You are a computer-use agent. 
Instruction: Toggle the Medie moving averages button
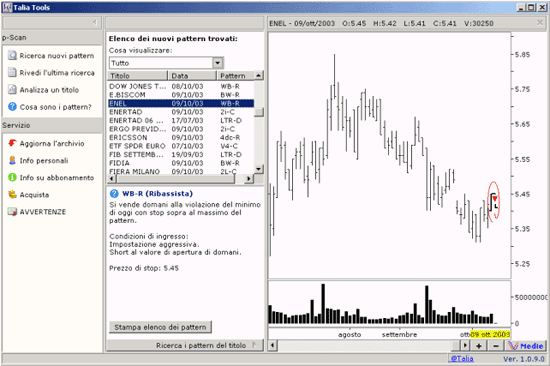pos(526,346)
